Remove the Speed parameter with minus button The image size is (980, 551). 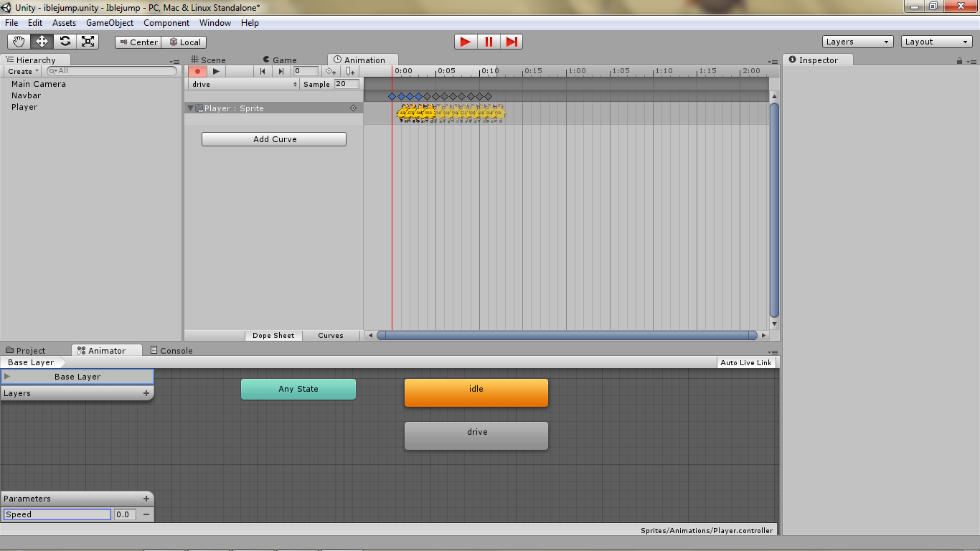146,514
